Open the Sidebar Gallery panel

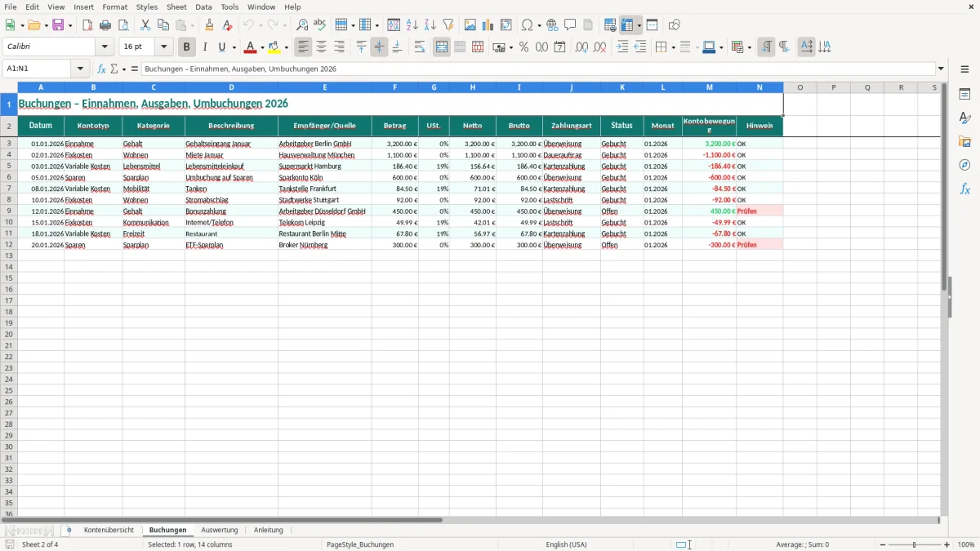(964, 141)
